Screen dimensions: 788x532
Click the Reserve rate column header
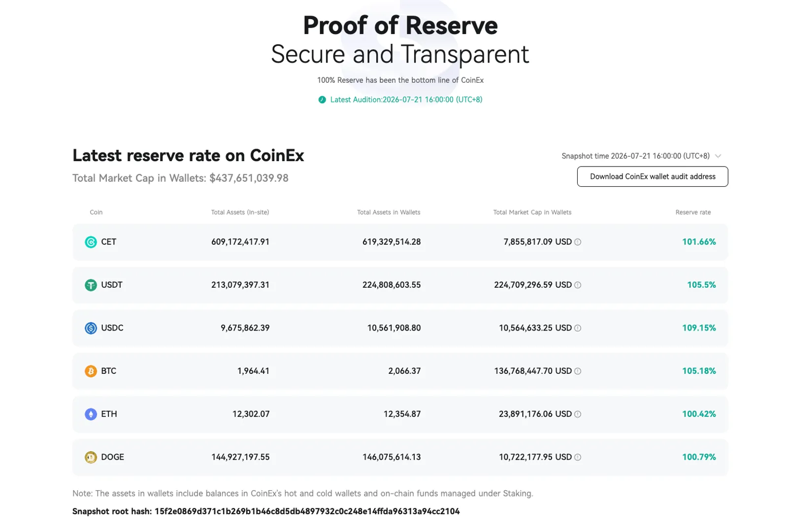point(693,212)
